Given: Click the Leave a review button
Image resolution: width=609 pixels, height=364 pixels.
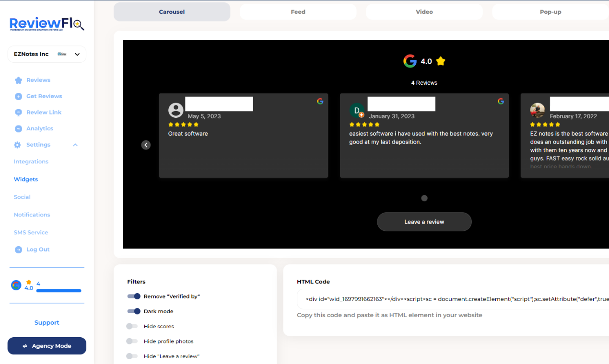Looking at the screenshot, I should click(x=424, y=222).
